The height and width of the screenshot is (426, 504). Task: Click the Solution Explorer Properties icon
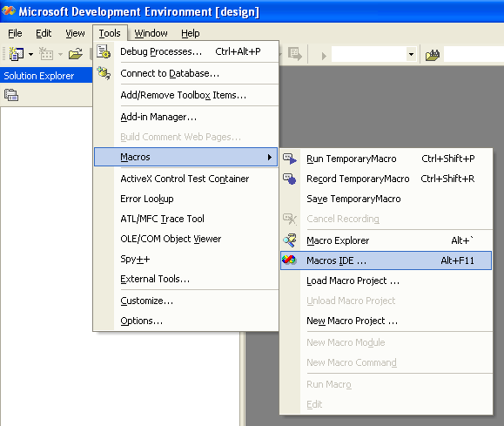pyautogui.click(x=11, y=95)
